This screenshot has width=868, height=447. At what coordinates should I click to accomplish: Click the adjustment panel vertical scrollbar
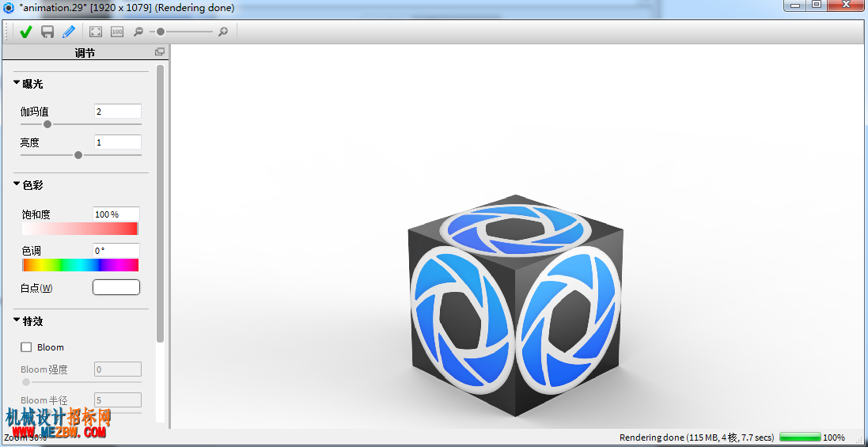click(161, 203)
